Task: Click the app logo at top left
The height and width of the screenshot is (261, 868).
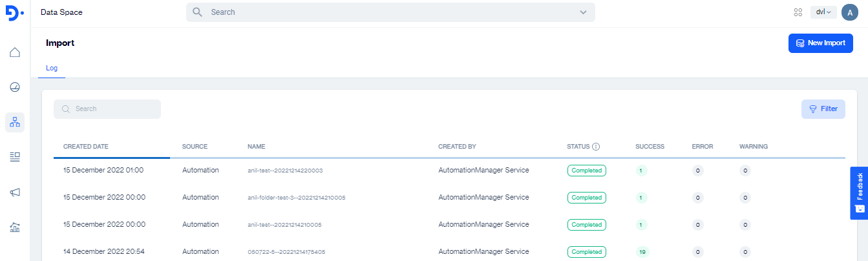Action: (x=15, y=13)
